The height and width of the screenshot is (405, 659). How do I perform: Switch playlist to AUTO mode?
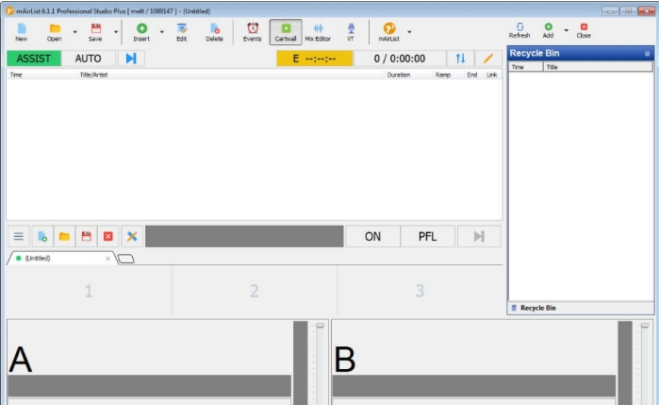point(88,58)
